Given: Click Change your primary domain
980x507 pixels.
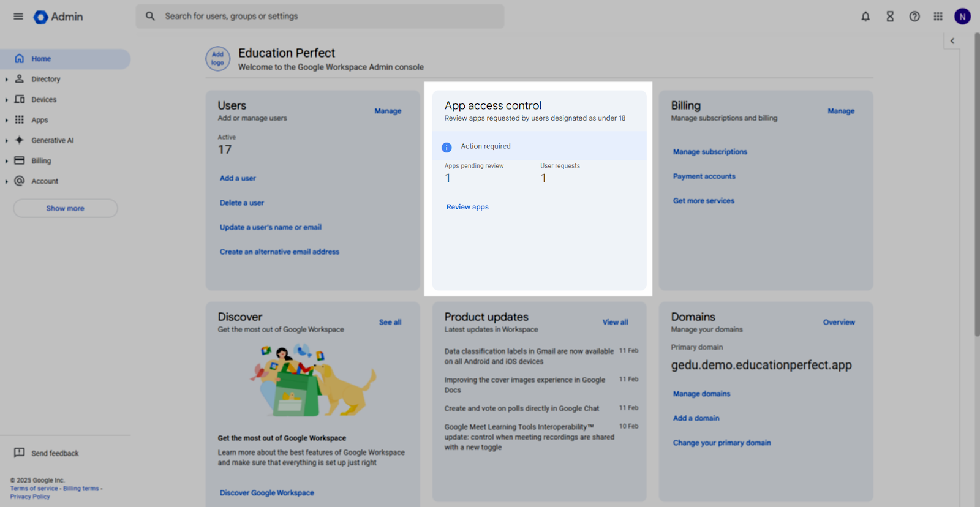Looking at the screenshot, I should pyautogui.click(x=722, y=443).
